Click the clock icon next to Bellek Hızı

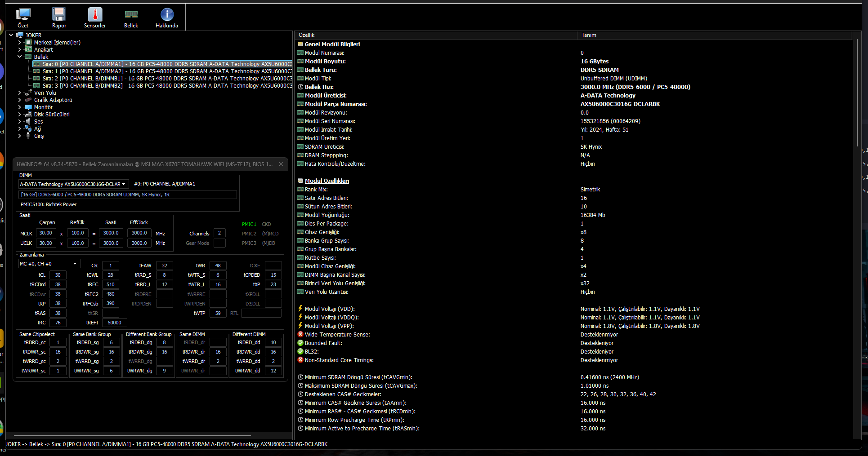coord(300,87)
